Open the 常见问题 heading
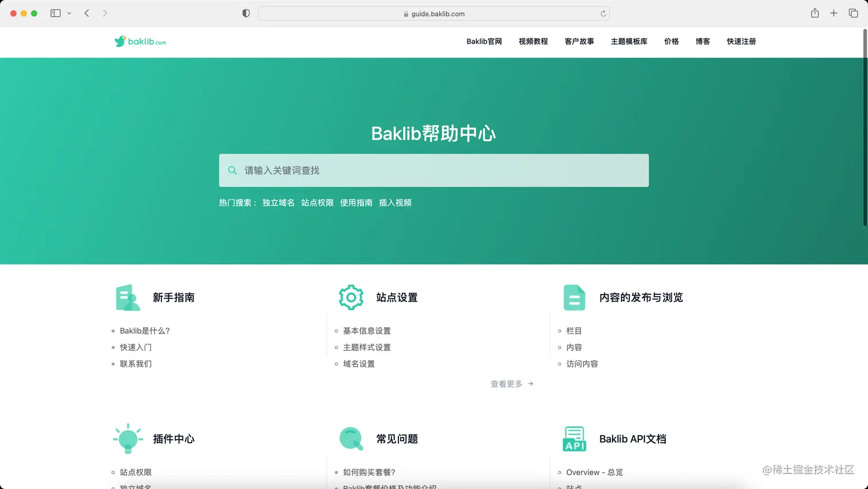Screen dimensions: 868x489 (x=397, y=438)
